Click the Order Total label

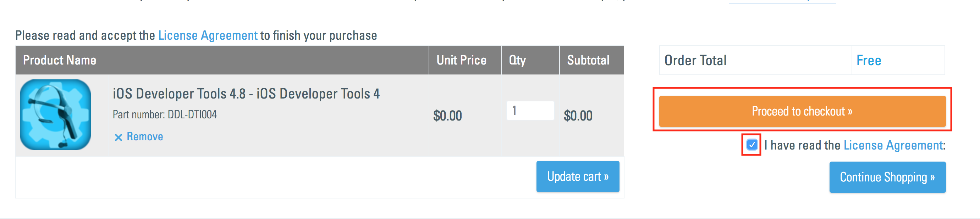695,61
